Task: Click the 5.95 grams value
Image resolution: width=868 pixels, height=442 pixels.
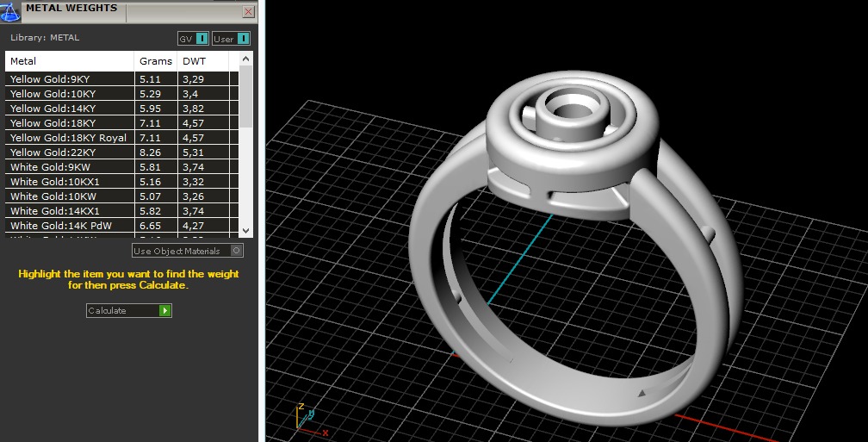Action: pos(150,109)
